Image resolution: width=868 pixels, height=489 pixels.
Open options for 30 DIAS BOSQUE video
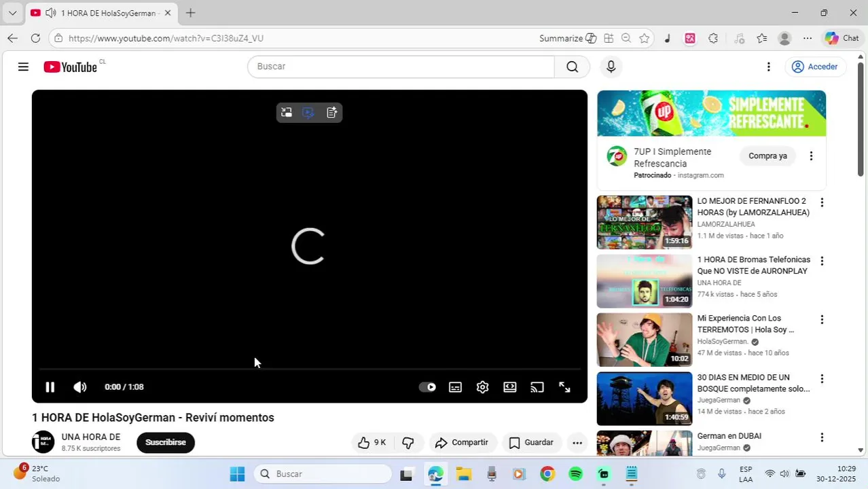coord(822,378)
